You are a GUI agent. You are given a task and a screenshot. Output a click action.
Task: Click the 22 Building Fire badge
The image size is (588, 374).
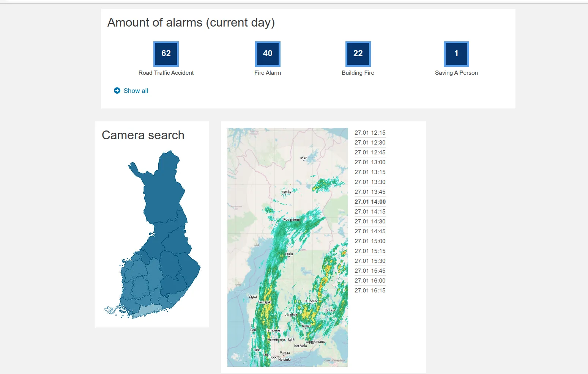pyautogui.click(x=358, y=54)
